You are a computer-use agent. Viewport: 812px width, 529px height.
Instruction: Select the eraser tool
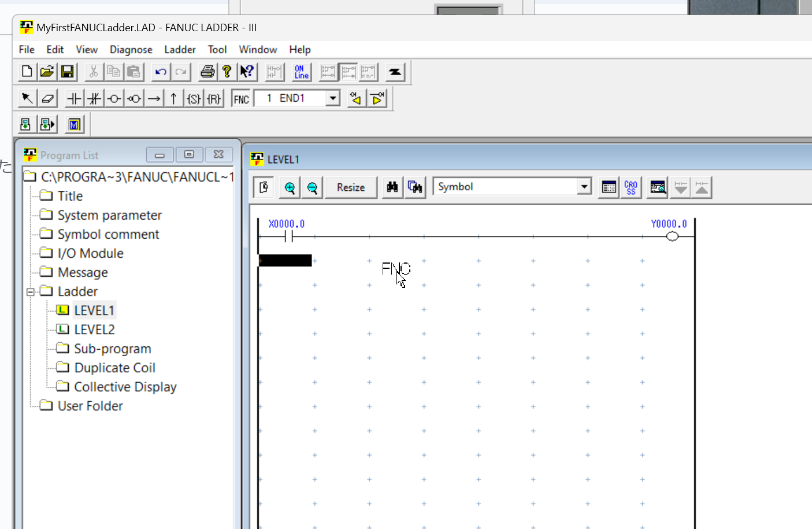[47, 98]
